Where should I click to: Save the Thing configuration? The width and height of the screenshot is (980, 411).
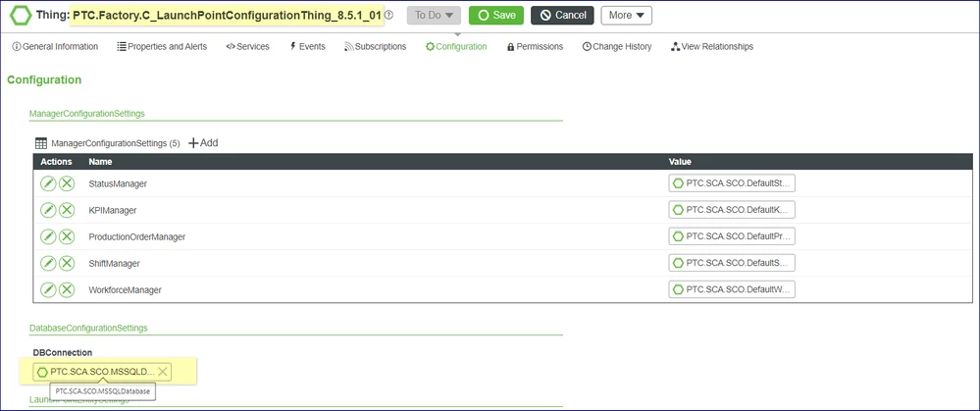point(496,15)
